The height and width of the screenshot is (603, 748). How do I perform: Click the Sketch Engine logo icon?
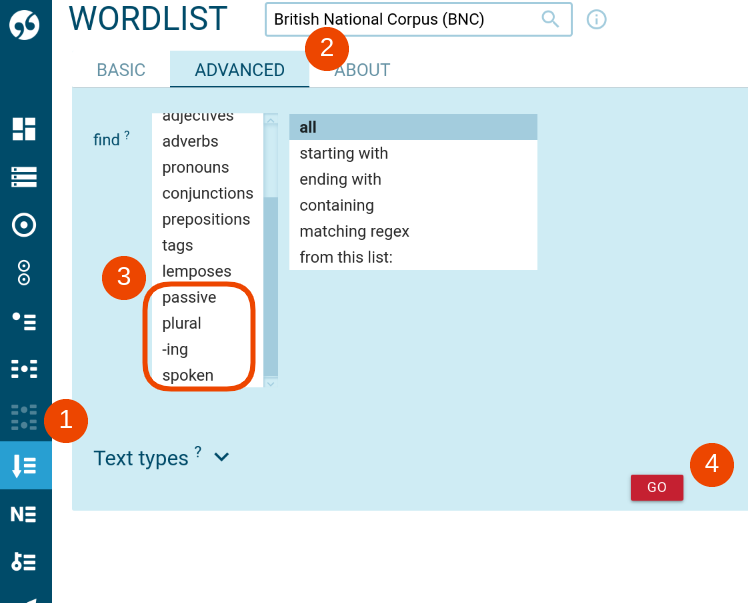coord(25,25)
